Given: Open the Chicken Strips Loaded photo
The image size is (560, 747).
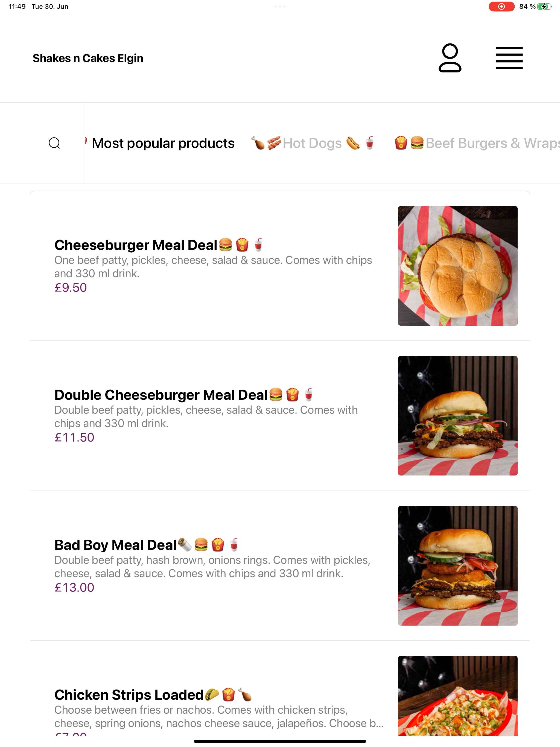Looking at the screenshot, I should [x=458, y=696].
